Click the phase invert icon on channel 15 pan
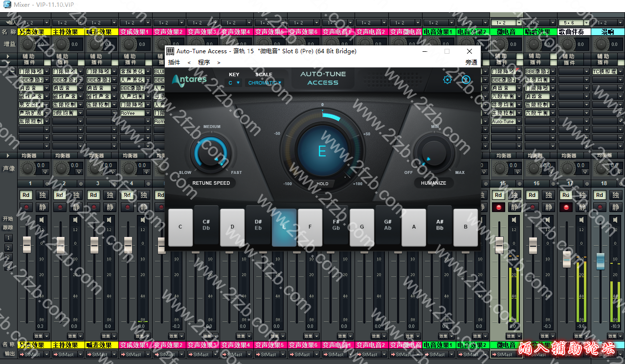This screenshot has width=625, height=364. click(517, 171)
